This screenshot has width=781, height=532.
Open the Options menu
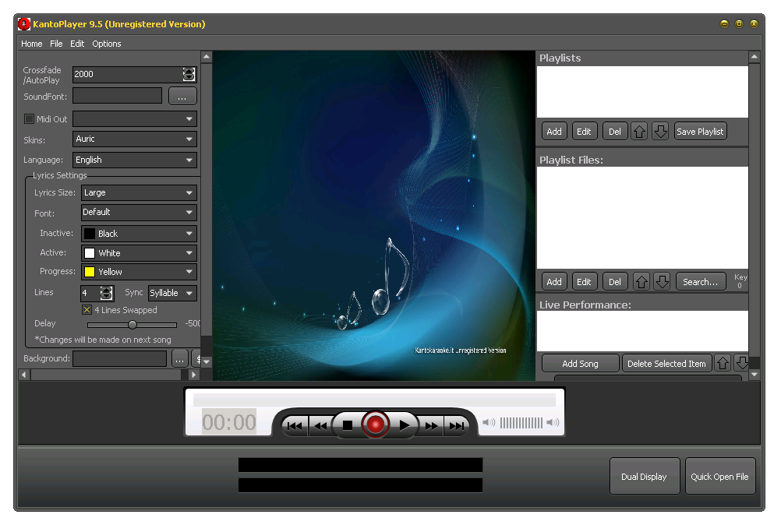click(107, 44)
